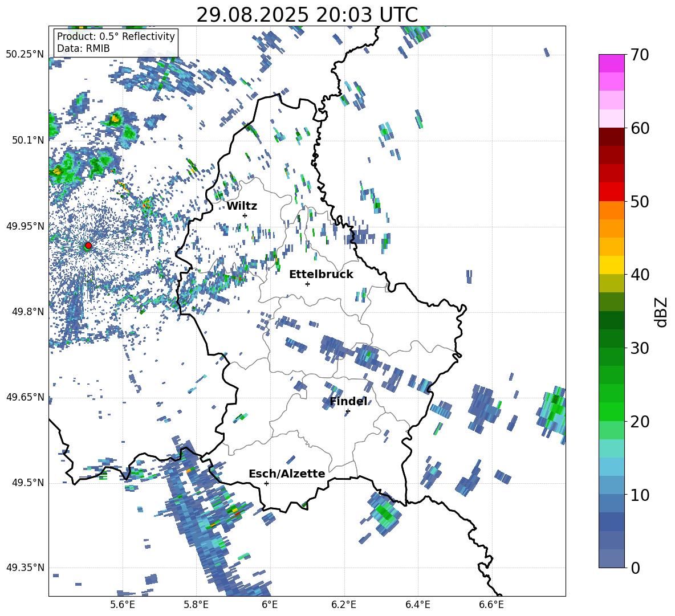Viewport: 675px width, 616px height.
Task: Click the 40 tick on the colorbar
Action: click(x=640, y=275)
